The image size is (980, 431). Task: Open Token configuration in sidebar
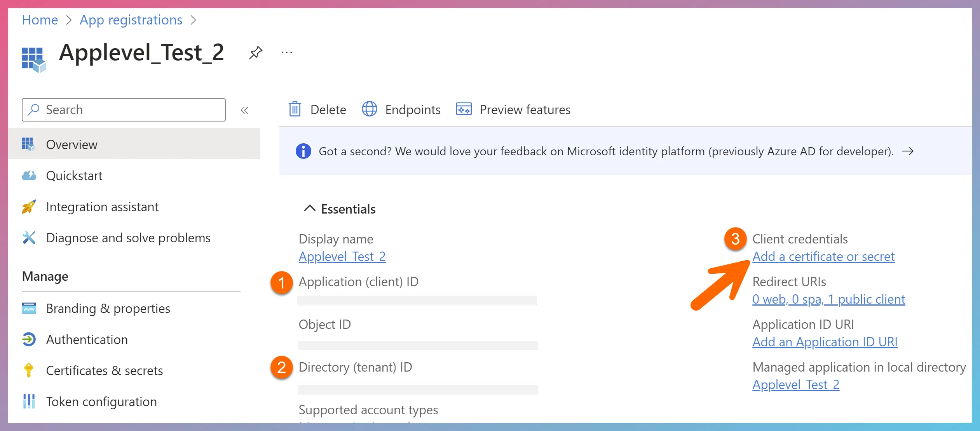tap(101, 402)
